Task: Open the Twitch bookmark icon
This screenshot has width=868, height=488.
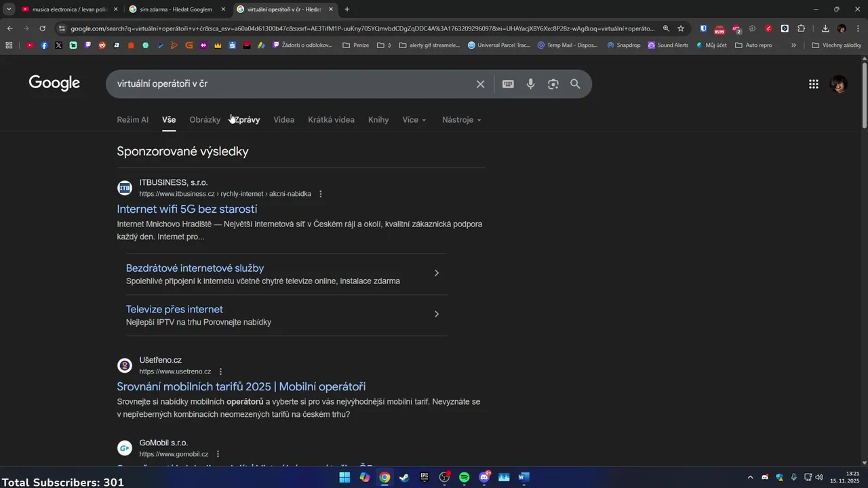Action: coord(88,45)
